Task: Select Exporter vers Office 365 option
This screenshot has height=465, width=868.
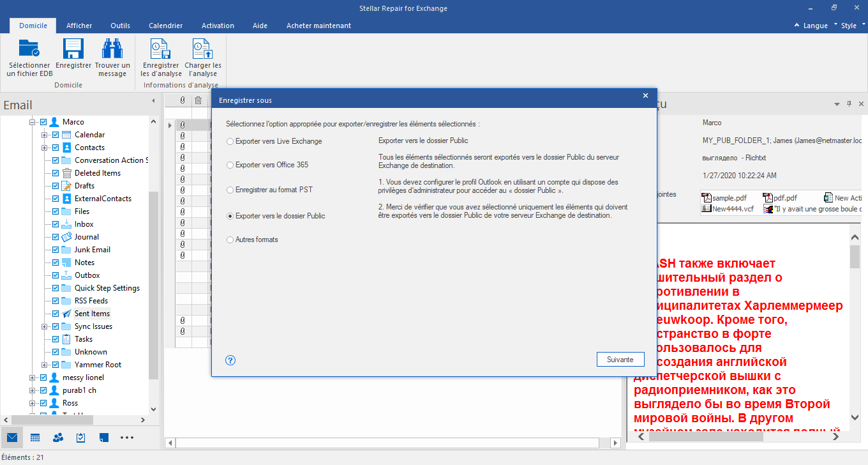Action: click(267, 165)
